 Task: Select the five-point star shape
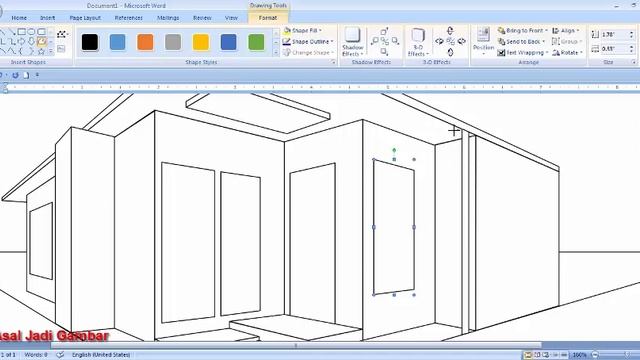(41, 51)
